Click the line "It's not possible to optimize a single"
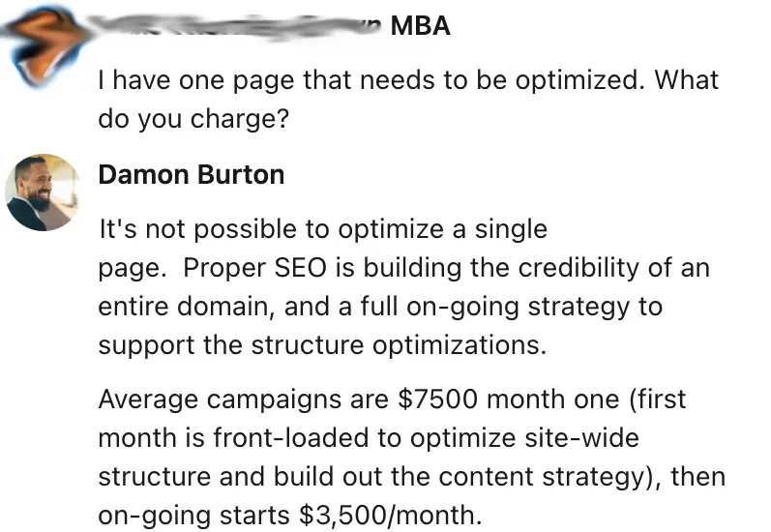771x532 pixels. (323, 229)
